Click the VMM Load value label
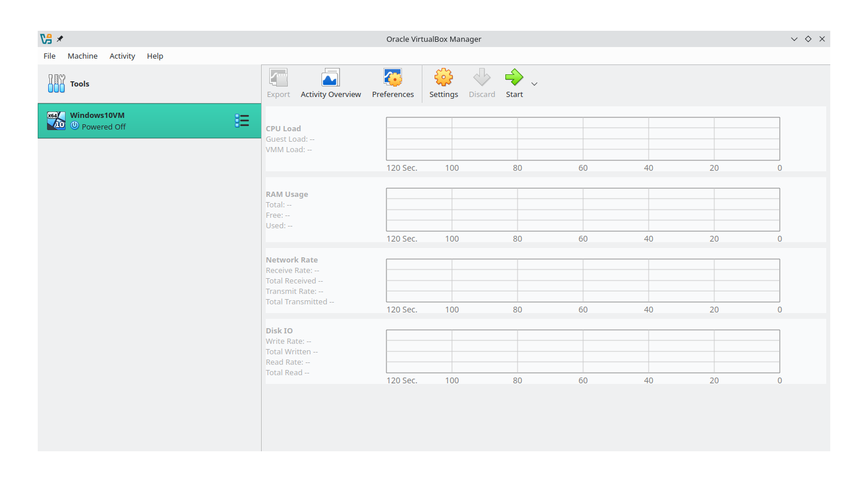This screenshot has height=496, width=868. tap(289, 149)
